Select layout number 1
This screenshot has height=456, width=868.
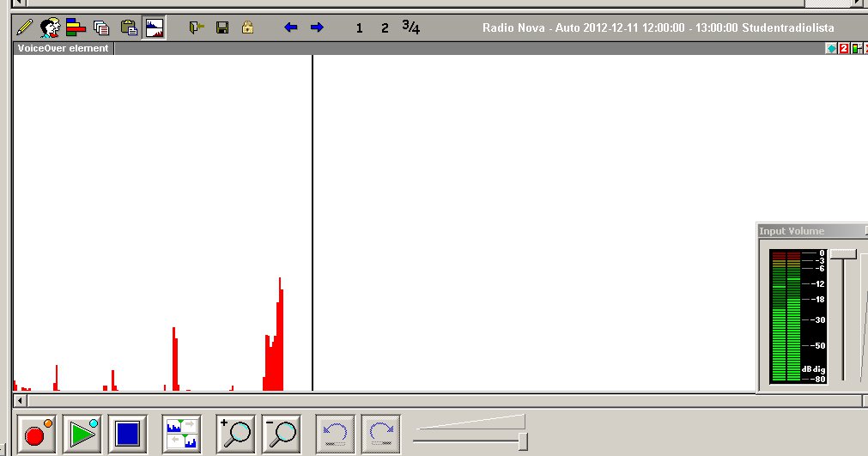point(359,27)
